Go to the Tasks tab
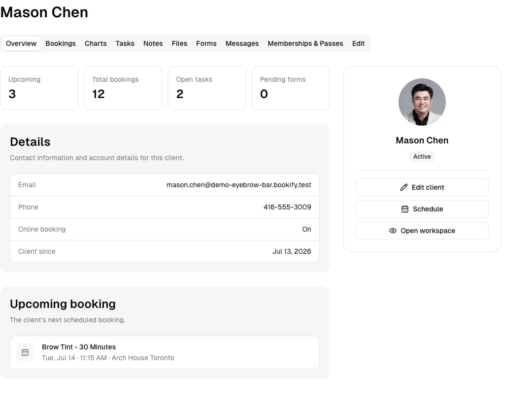This screenshot has width=532, height=407. [x=125, y=43]
